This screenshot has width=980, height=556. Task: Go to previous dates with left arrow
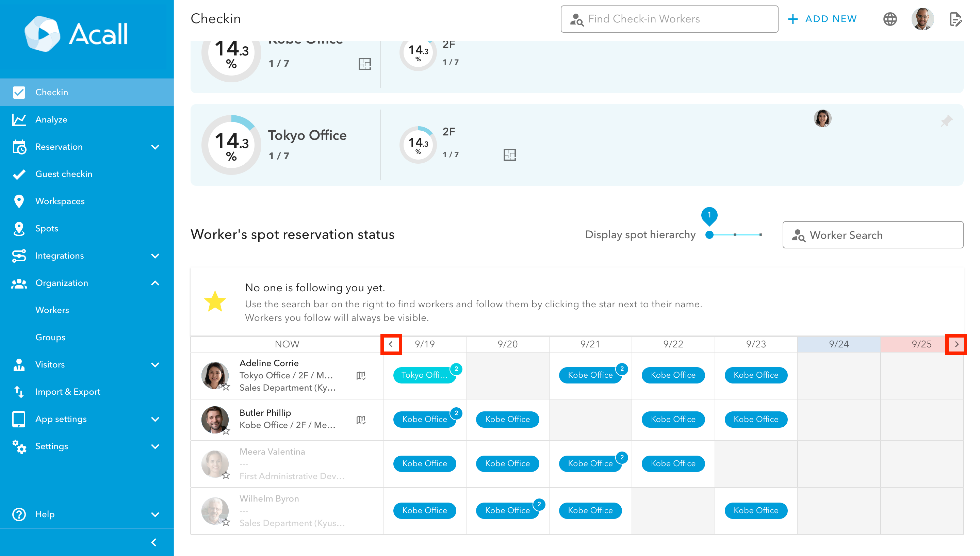391,344
